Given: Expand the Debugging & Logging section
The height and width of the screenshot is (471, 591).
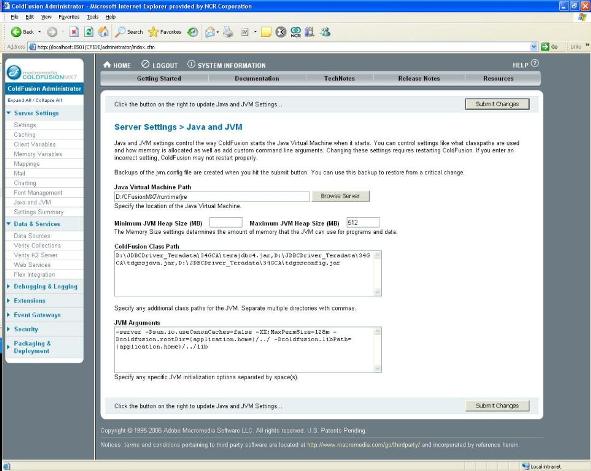Looking at the screenshot, I should [x=45, y=286].
